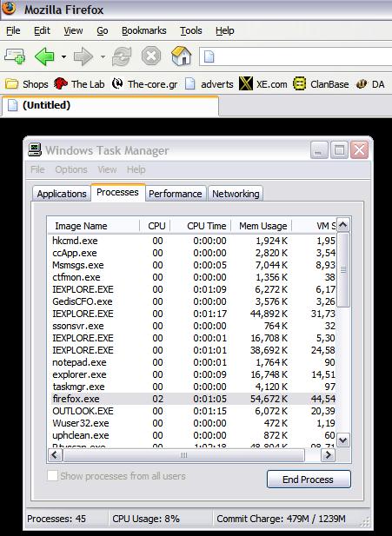The height and width of the screenshot is (536, 392).
Task: Toggle Show processes from all users
Action: [52, 476]
